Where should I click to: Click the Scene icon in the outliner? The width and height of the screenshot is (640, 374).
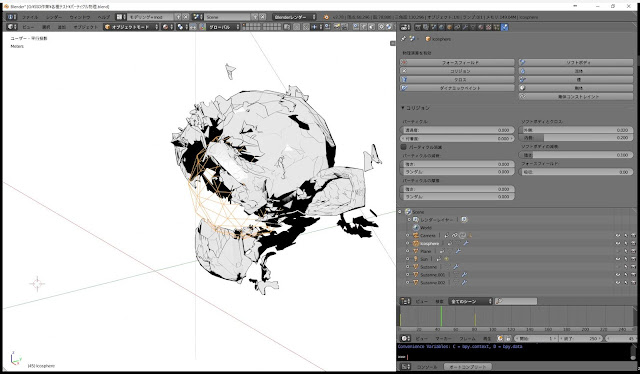click(408, 211)
